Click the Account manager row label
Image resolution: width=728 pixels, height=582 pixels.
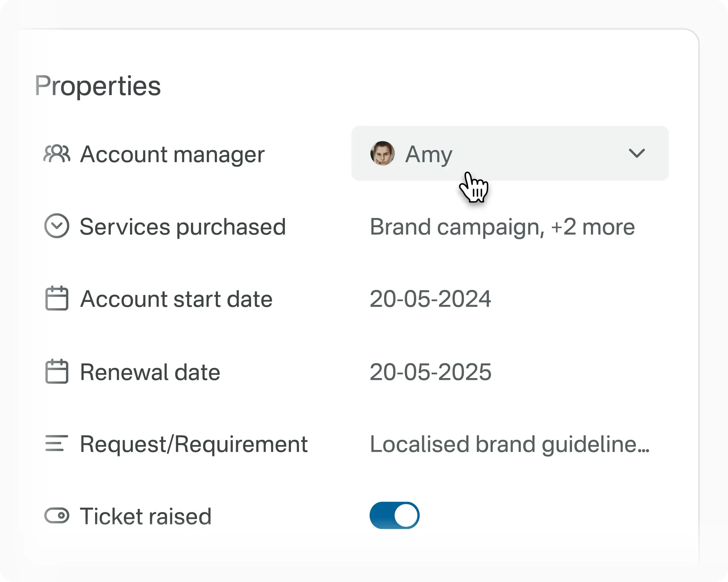[x=172, y=155]
